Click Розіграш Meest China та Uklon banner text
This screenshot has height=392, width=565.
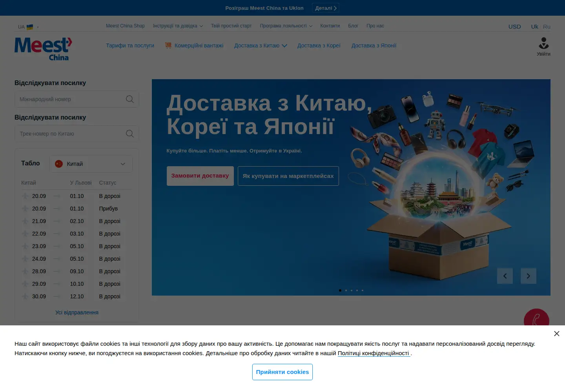tap(264, 8)
